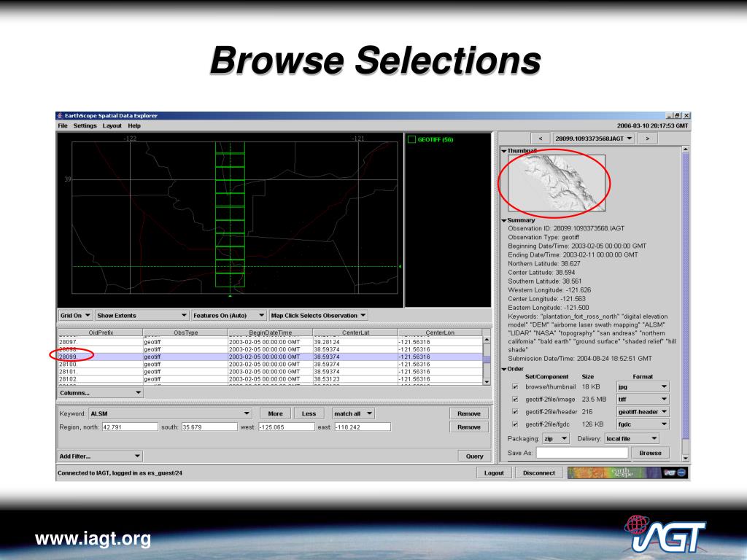747x560 pixels.
Task: Uncheck the geotiff-2file/header component
Action: (x=515, y=411)
